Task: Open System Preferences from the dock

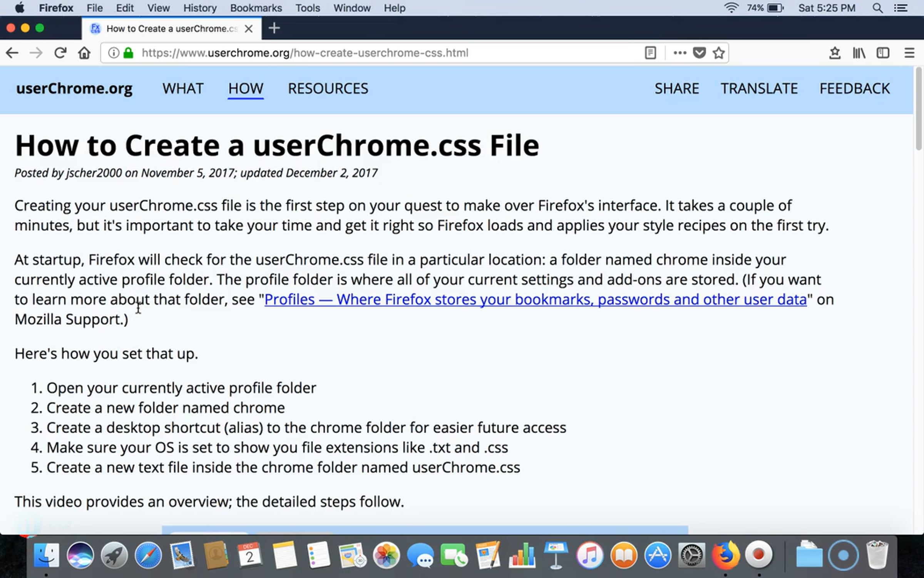Action: point(692,556)
